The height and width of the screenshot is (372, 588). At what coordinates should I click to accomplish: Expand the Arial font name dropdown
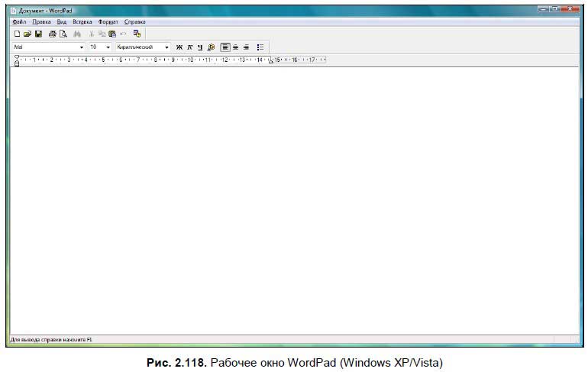tap(82, 47)
